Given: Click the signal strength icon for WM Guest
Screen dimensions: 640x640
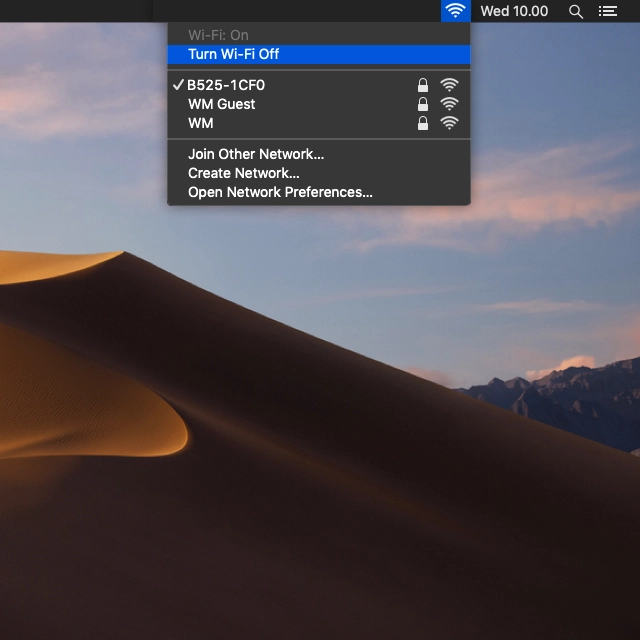Looking at the screenshot, I should pyautogui.click(x=450, y=104).
